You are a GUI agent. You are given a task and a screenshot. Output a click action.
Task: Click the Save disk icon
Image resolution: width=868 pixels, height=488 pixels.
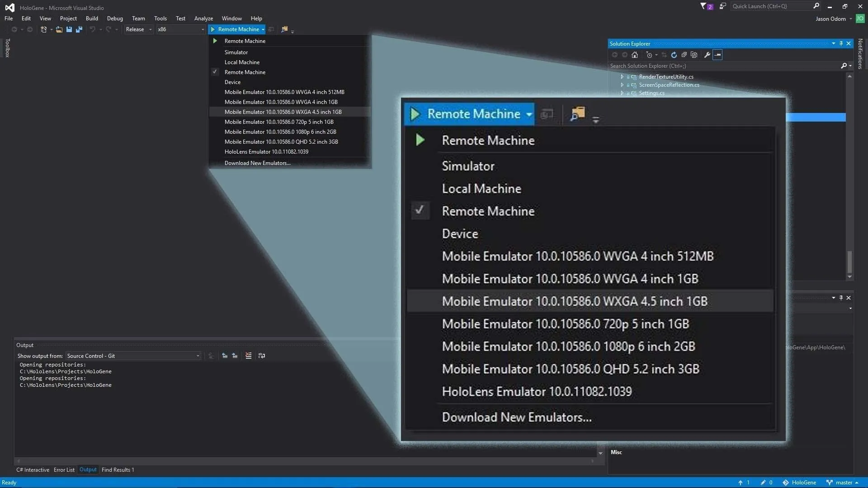tap(69, 29)
